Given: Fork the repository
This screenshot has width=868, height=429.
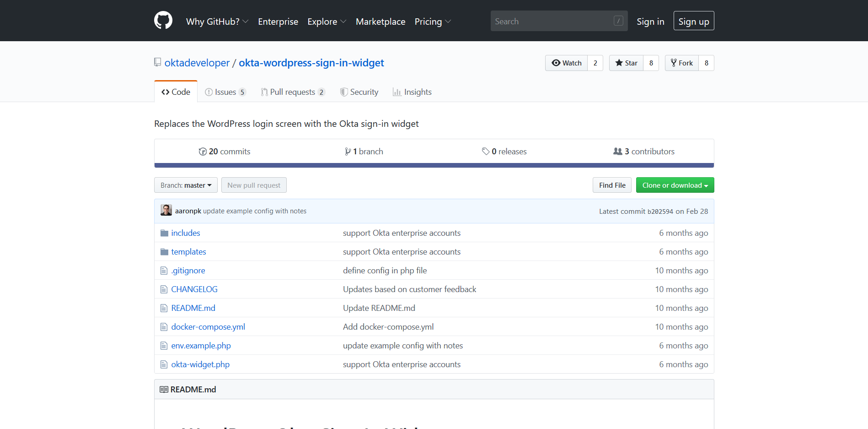Looking at the screenshot, I should pyautogui.click(x=682, y=63).
